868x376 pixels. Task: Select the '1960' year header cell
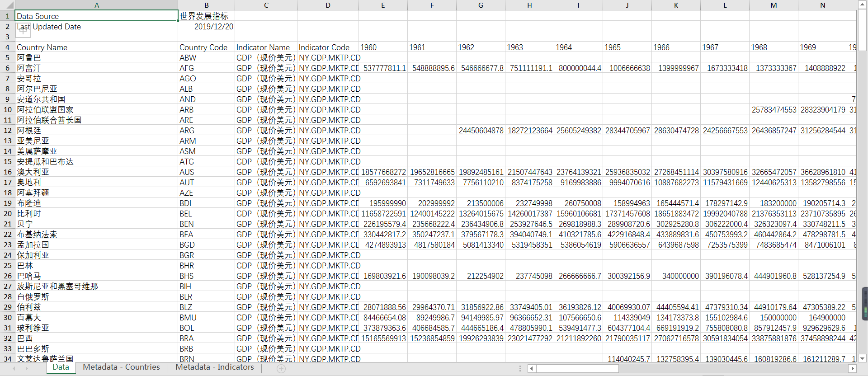pos(383,47)
